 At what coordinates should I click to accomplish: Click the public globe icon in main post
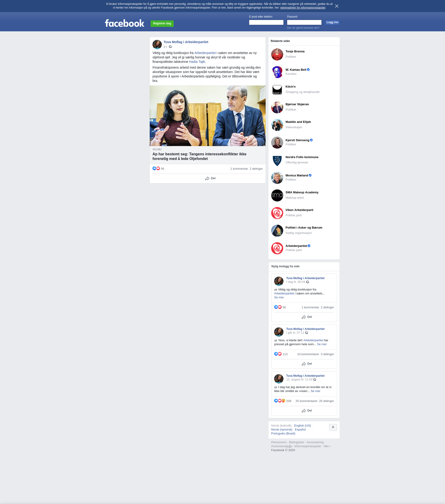point(170,47)
